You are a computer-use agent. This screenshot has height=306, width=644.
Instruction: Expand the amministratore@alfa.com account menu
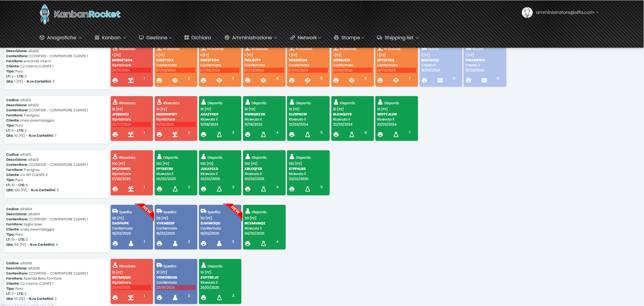567,13
